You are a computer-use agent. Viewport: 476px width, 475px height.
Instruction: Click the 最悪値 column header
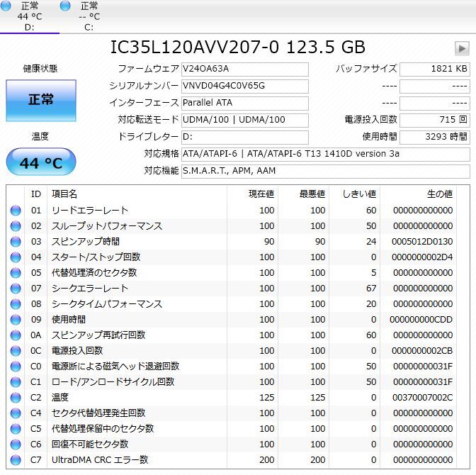click(304, 194)
